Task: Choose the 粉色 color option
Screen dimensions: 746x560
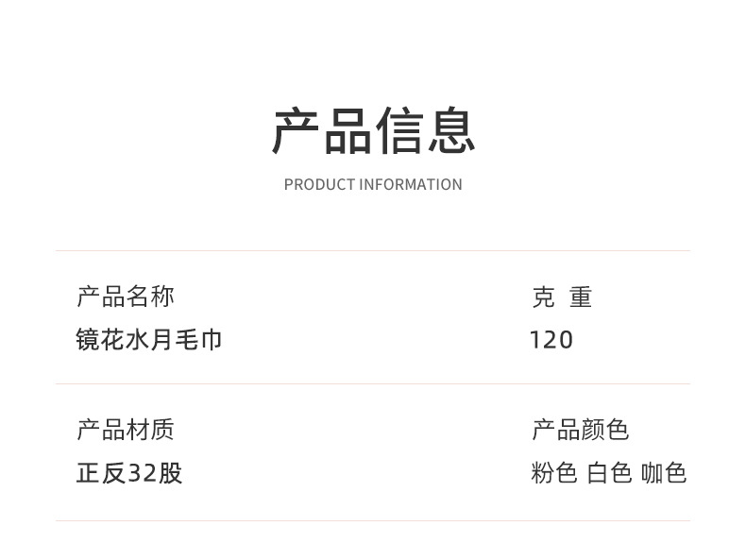Action: (554, 473)
